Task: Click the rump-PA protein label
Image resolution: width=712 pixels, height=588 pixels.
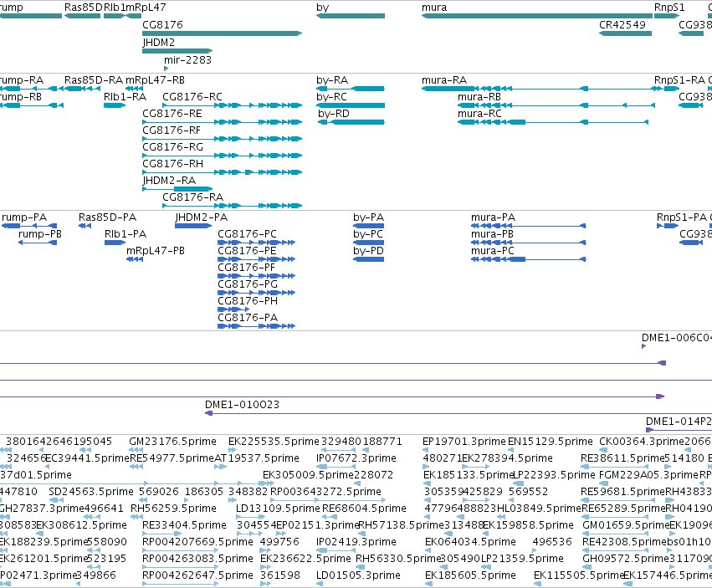Action: [x=24, y=217]
